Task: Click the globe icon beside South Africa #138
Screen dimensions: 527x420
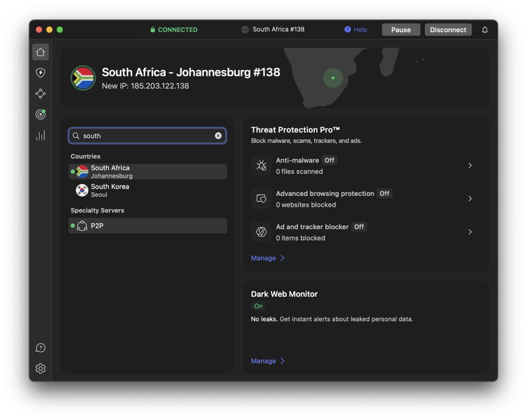Action: 245,29
